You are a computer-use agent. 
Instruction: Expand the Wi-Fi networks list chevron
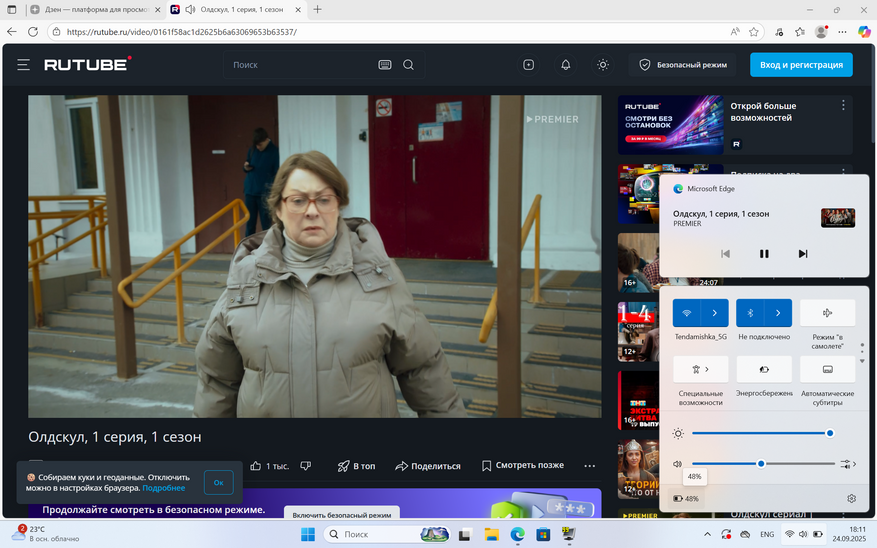click(714, 313)
